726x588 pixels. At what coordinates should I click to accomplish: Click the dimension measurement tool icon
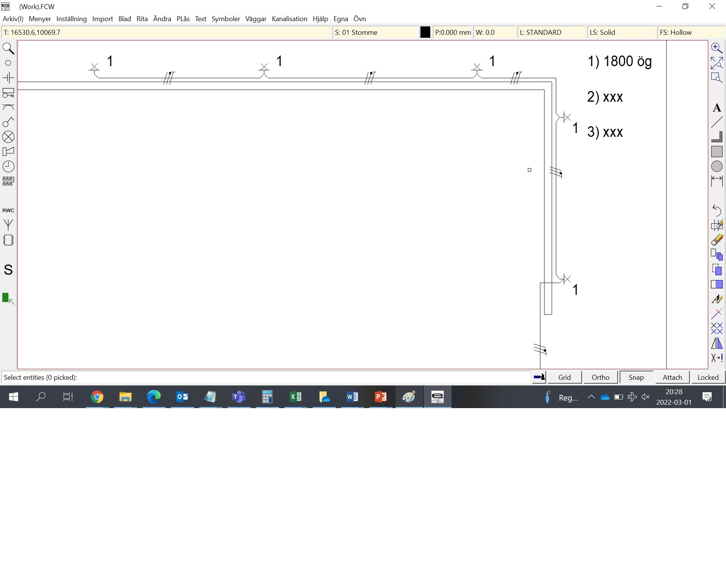click(717, 181)
